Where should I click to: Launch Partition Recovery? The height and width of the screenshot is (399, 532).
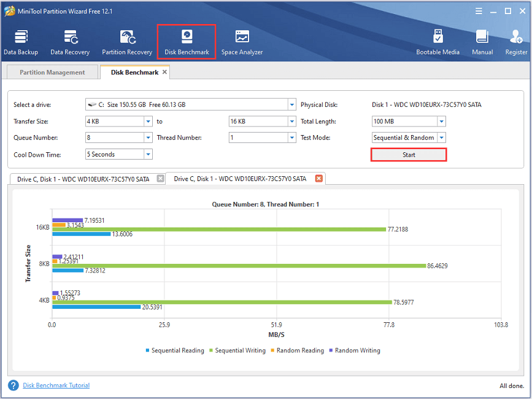pyautogui.click(x=127, y=42)
